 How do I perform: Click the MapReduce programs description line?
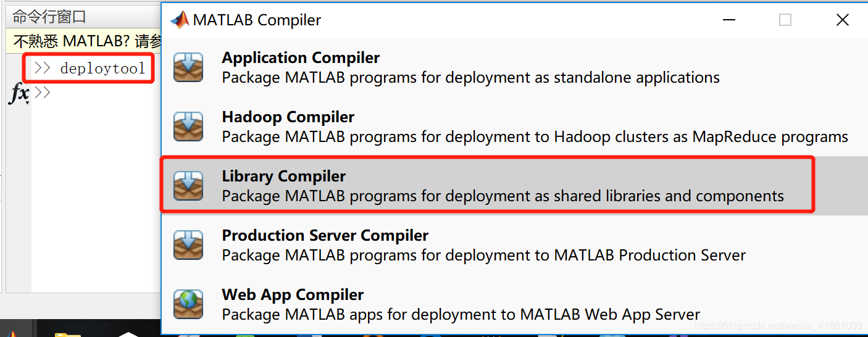pyautogui.click(x=535, y=137)
